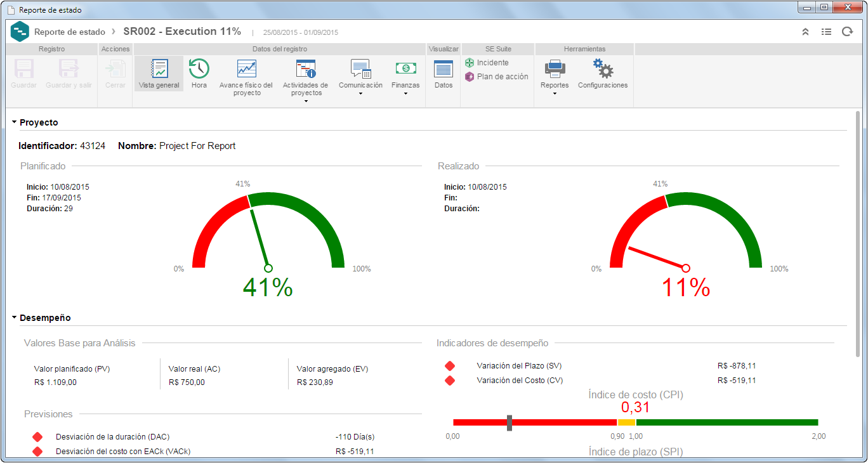This screenshot has width=868, height=463.
Task: Click the Índice de plazo (SPI) label
Action: point(636,452)
